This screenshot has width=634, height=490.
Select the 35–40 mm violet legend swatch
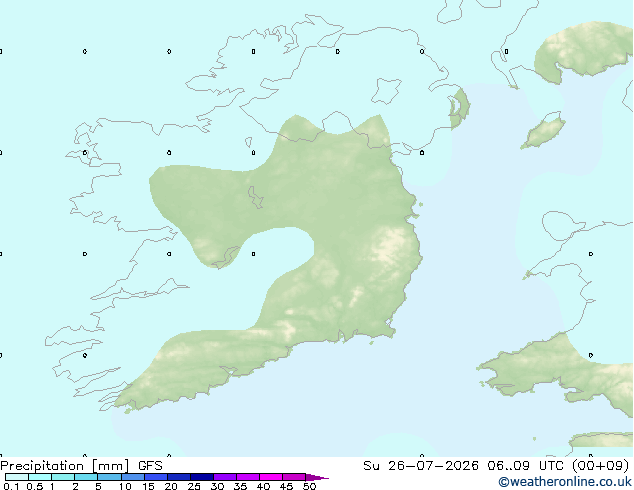tap(247, 477)
